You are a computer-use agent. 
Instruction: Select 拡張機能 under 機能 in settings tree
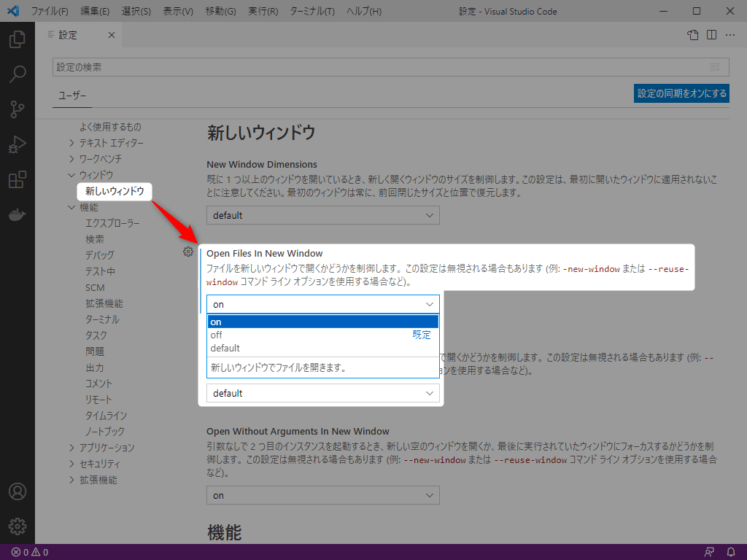pos(104,303)
